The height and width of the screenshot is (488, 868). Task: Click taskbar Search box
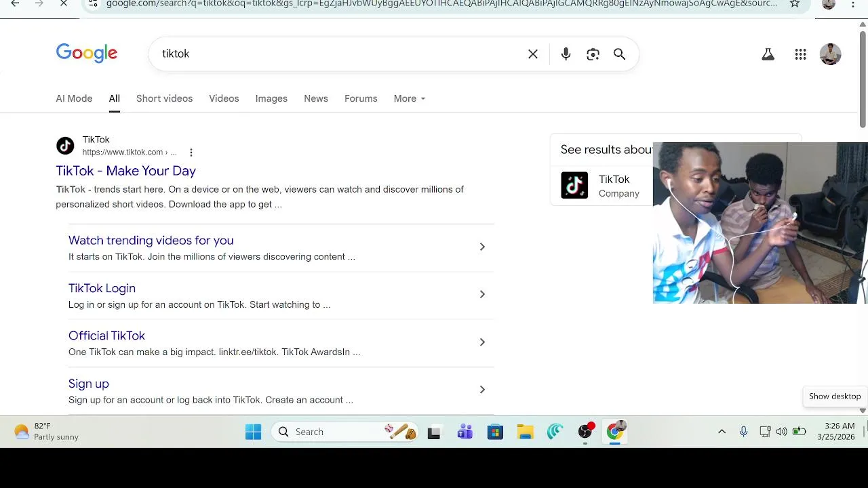pos(344,432)
